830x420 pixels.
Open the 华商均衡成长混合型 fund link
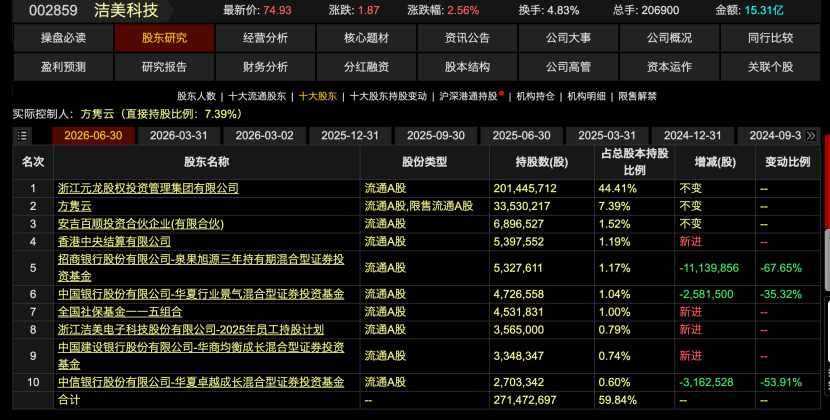[x=201, y=356]
